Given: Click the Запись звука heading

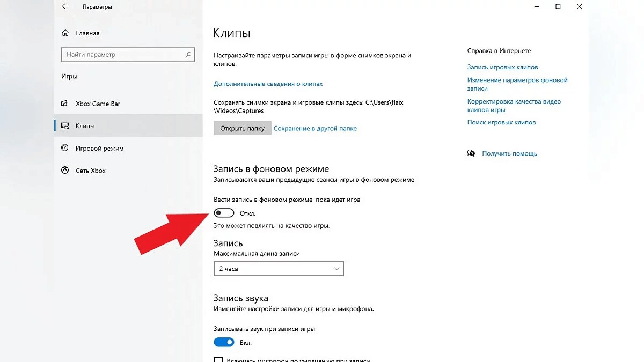Looking at the screenshot, I should click(240, 298).
